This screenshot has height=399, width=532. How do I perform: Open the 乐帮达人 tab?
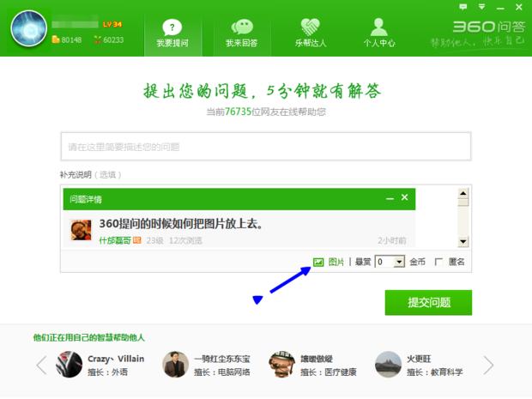tap(311, 34)
